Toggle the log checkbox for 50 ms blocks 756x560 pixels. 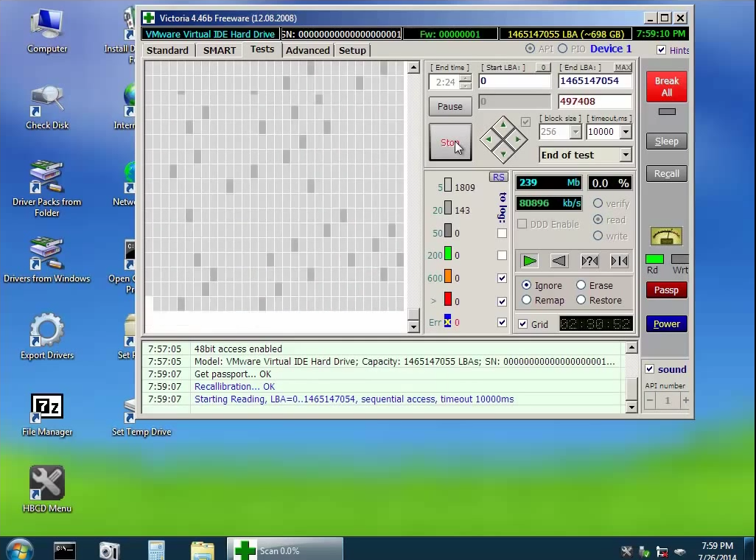click(x=502, y=233)
